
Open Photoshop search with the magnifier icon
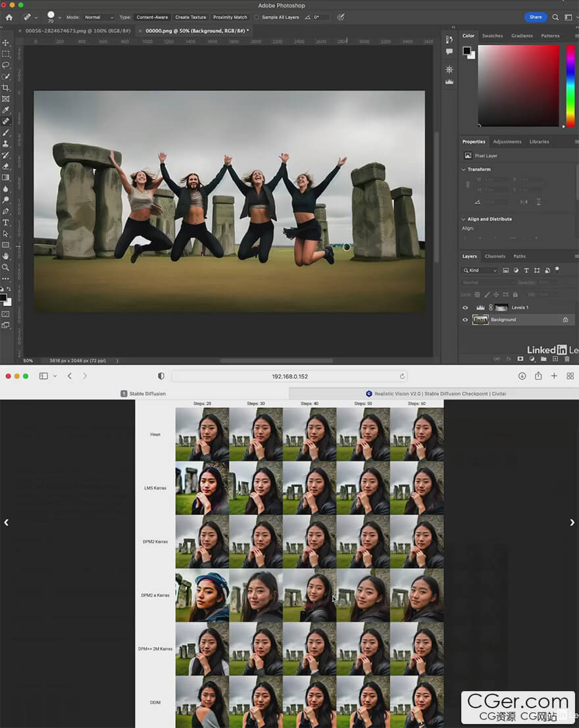click(x=555, y=17)
